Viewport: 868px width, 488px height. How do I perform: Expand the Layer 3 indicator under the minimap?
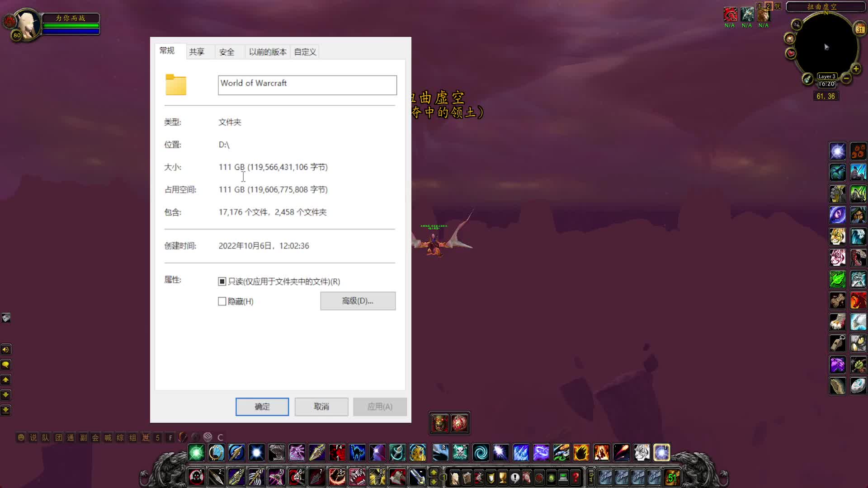click(827, 76)
